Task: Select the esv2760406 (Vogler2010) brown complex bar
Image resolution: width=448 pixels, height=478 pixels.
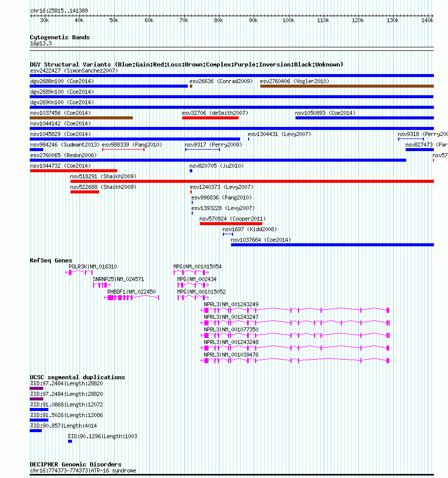Action: click(347, 86)
